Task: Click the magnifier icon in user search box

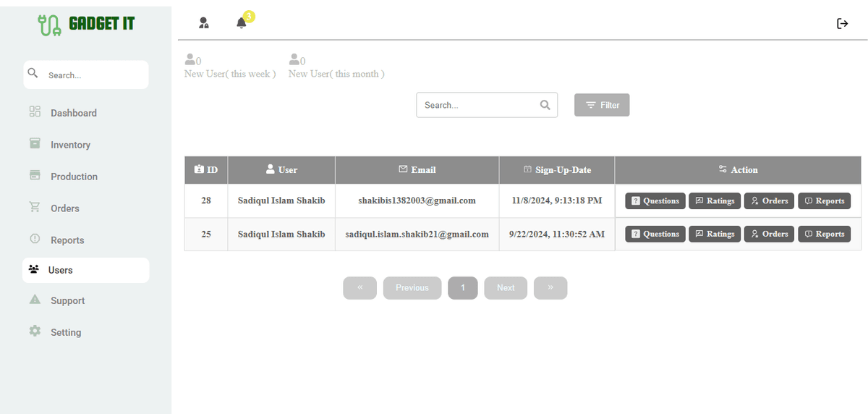Action: coord(545,105)
